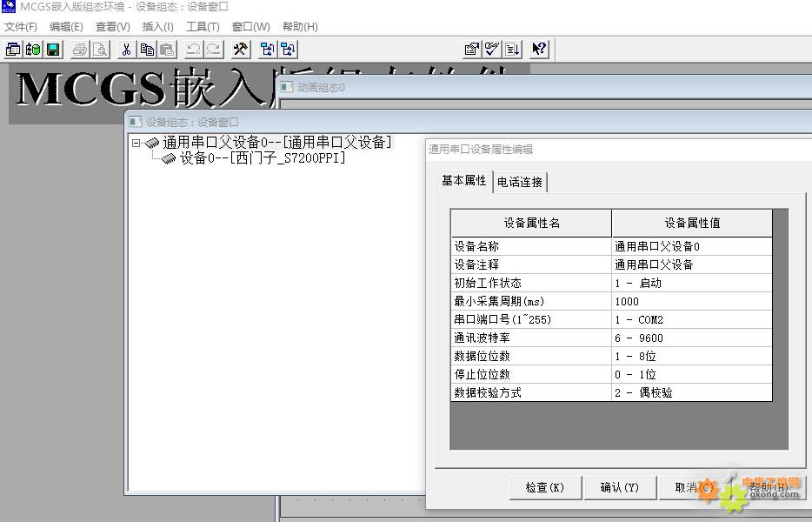812x522 pixels.
Task: Save the project with floppy icon
Action: [x=53, y=50]
